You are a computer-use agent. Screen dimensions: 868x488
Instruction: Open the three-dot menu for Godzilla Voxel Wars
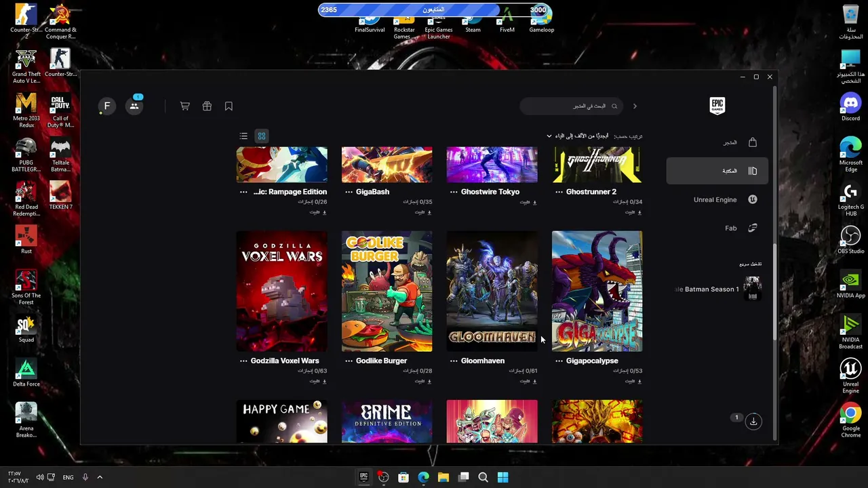[x=243, y=361]
